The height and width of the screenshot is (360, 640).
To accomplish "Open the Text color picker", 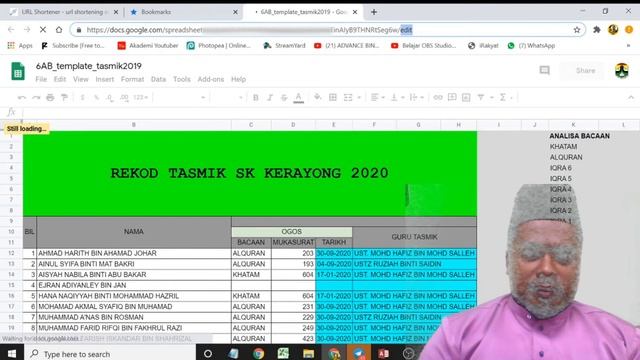I will click(298, 98).
